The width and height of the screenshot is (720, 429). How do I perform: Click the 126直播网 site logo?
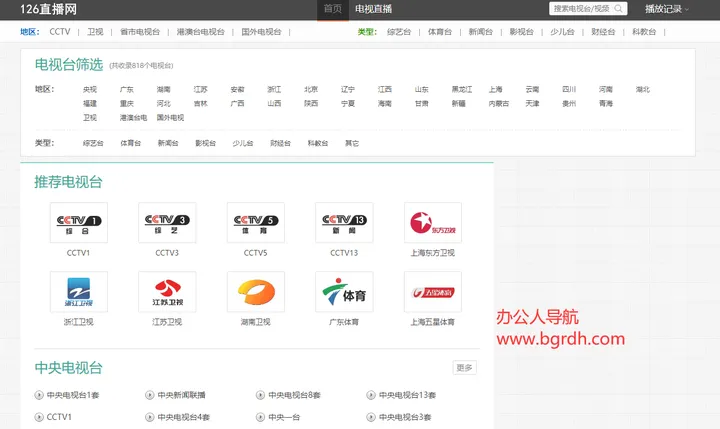[x=48, y=9]
